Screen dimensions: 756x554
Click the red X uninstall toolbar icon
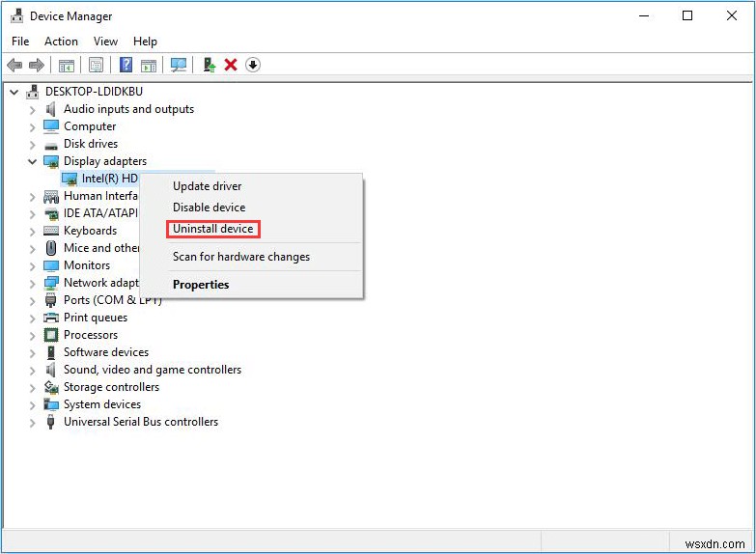231,65
